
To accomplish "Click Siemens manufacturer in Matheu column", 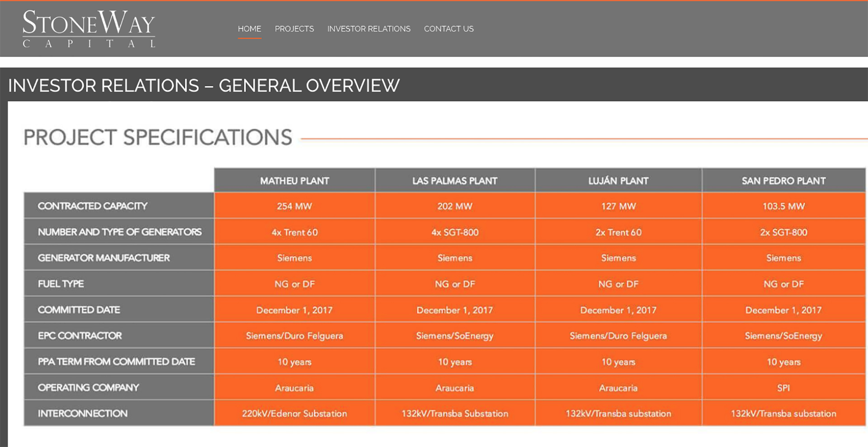I will pos(295,258).
